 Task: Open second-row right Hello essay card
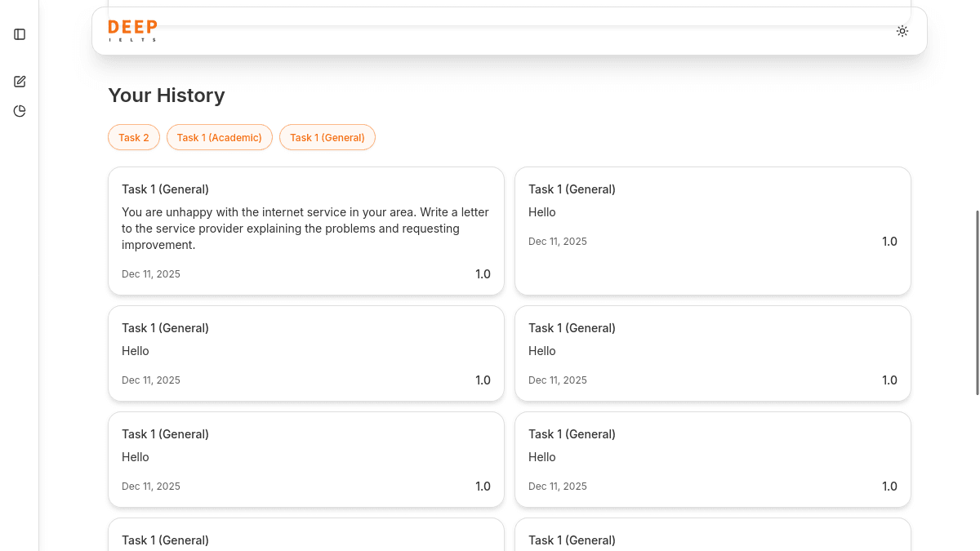[x=712, y=353]
